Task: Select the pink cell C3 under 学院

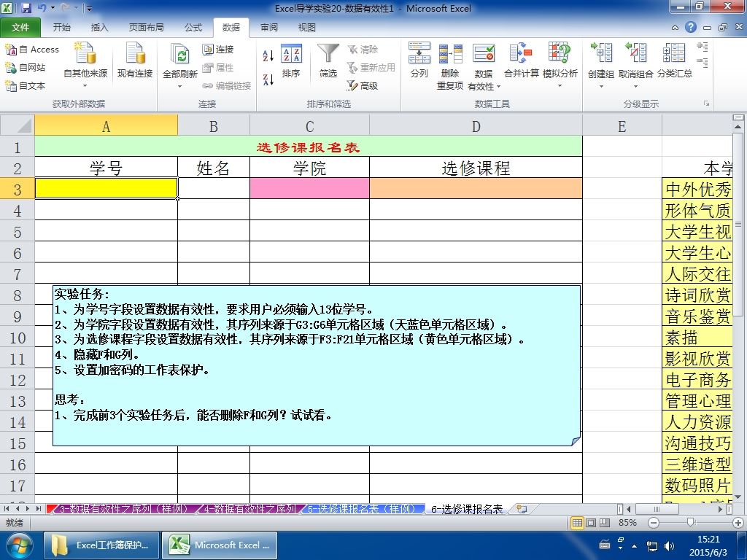Action: coord(309,188)
